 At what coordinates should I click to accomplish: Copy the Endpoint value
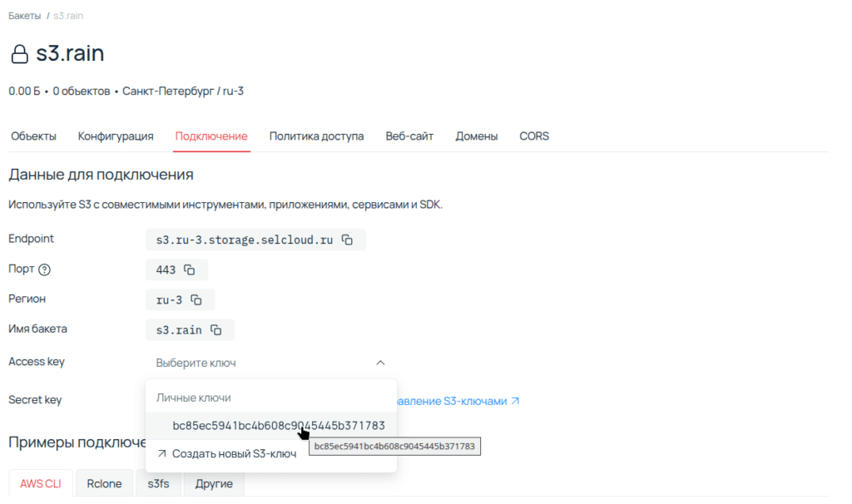[x=347, y=240]
